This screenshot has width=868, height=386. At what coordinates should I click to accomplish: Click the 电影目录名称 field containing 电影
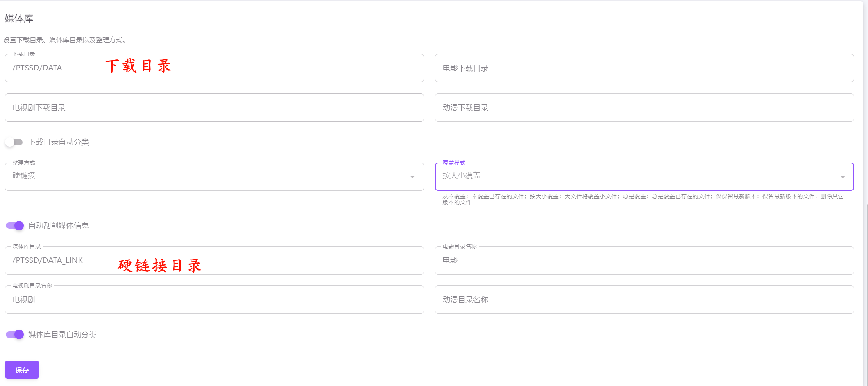(644, 260)
